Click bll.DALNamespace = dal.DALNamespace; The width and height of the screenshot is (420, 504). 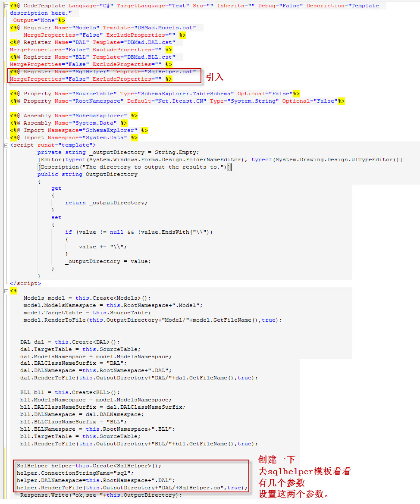tap(82, 415)
